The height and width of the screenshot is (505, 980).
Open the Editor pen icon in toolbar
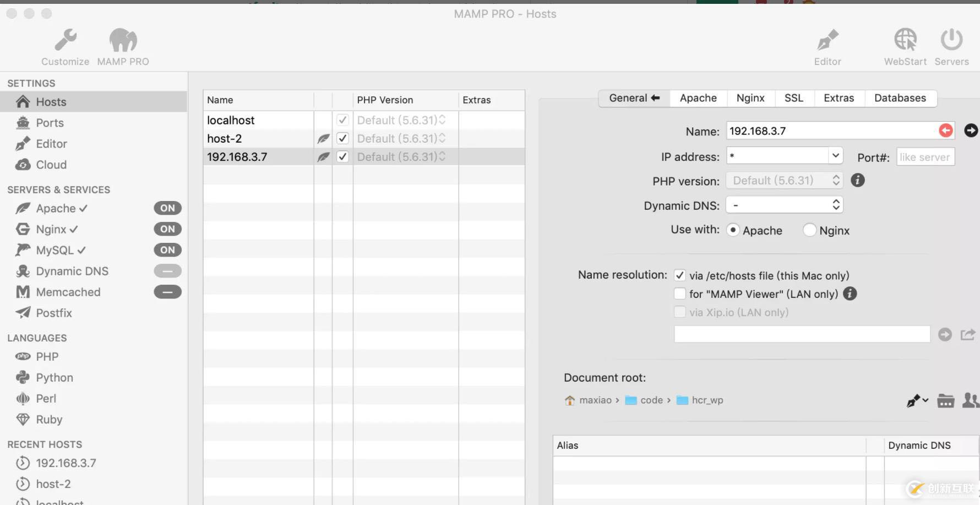pos(827,41)
